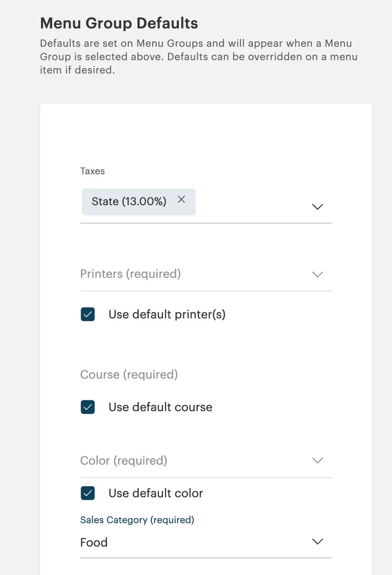Click the Sales Category (required) label
Screen dimensions: 392x575
pos(137,520)
